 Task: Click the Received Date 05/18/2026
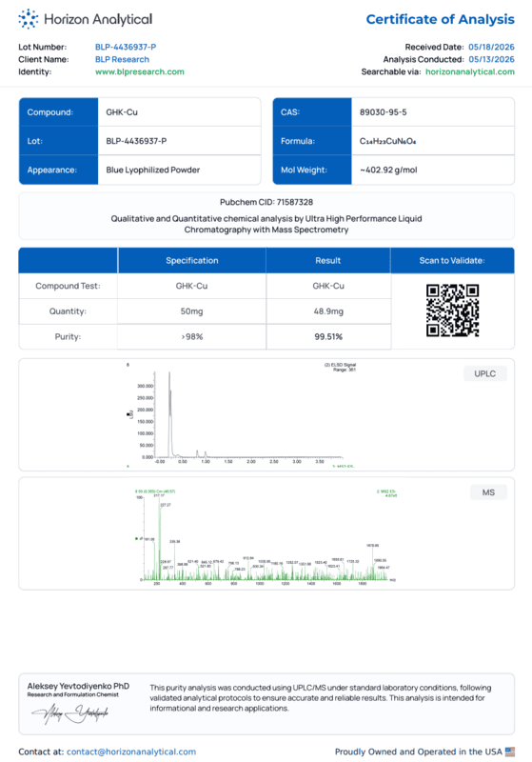[x=491, y=47]
